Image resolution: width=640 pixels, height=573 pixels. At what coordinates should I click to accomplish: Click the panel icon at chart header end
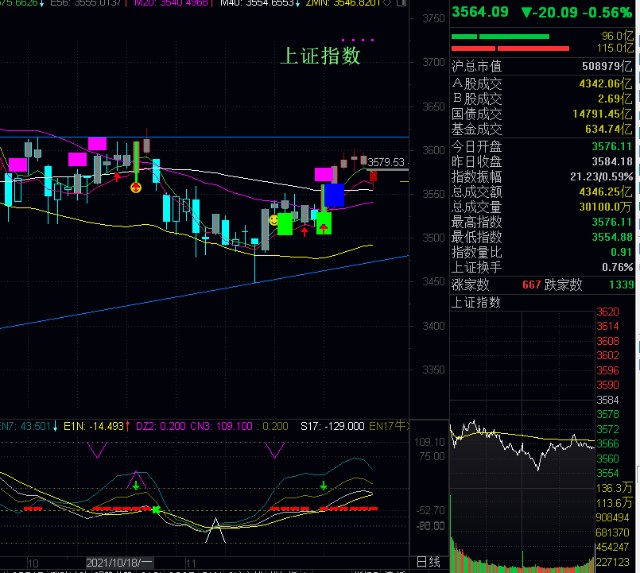[x=402, y=3]
